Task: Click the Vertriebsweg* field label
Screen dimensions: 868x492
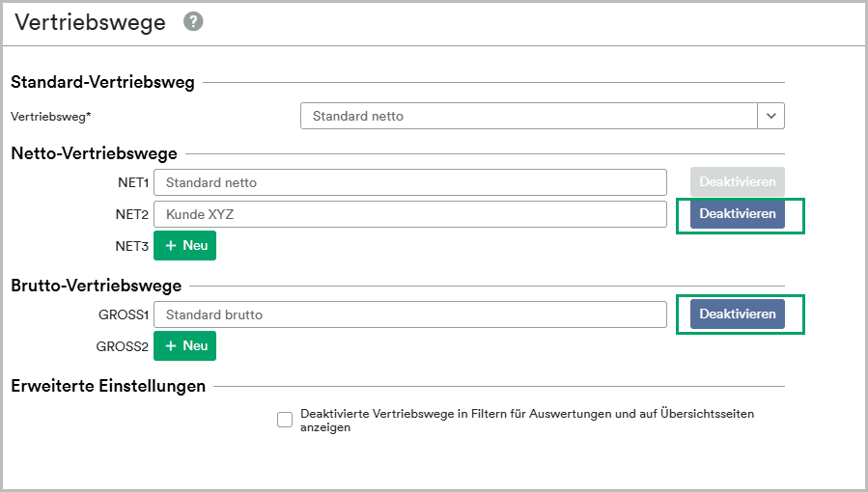Action: click(x=51, y=117)
